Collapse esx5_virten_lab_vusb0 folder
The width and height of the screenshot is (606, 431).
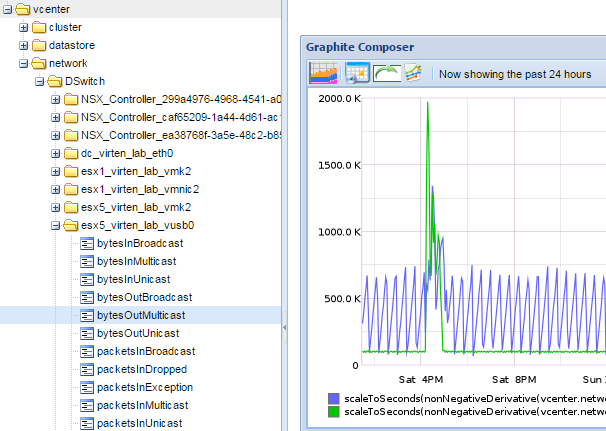pyautogui.click(x=56, y=225)
